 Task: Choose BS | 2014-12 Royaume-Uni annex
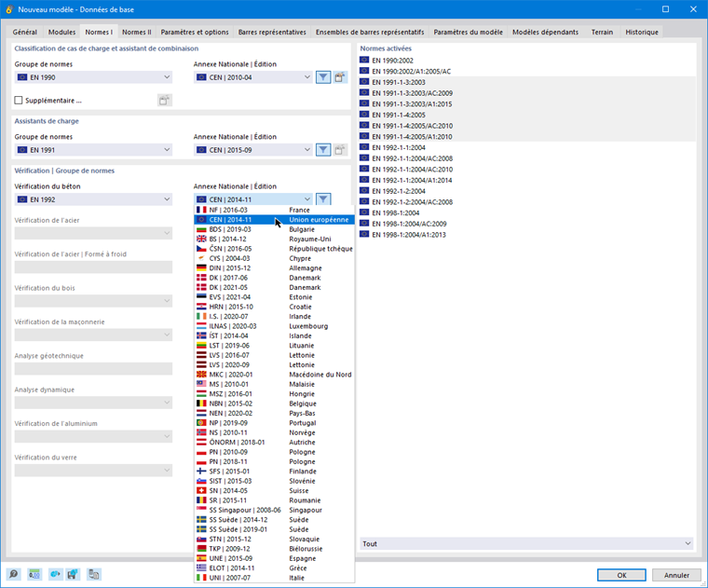pyautogui.click(x=275, y=239)
